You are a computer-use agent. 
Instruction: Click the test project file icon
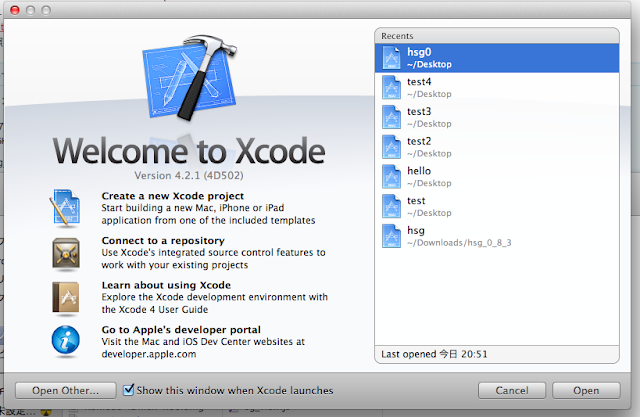coord(391,206)
